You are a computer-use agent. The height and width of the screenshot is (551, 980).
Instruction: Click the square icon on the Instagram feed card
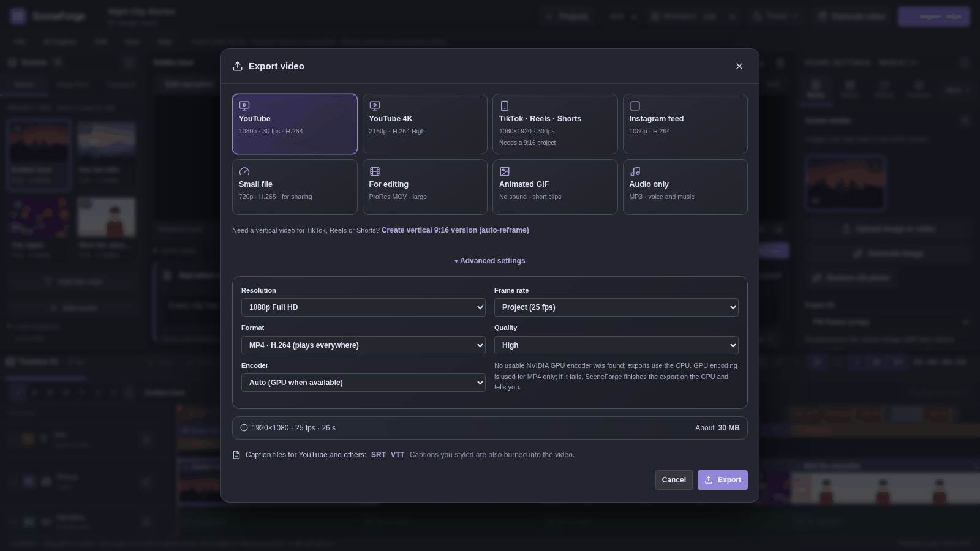(x=635, y=106)
